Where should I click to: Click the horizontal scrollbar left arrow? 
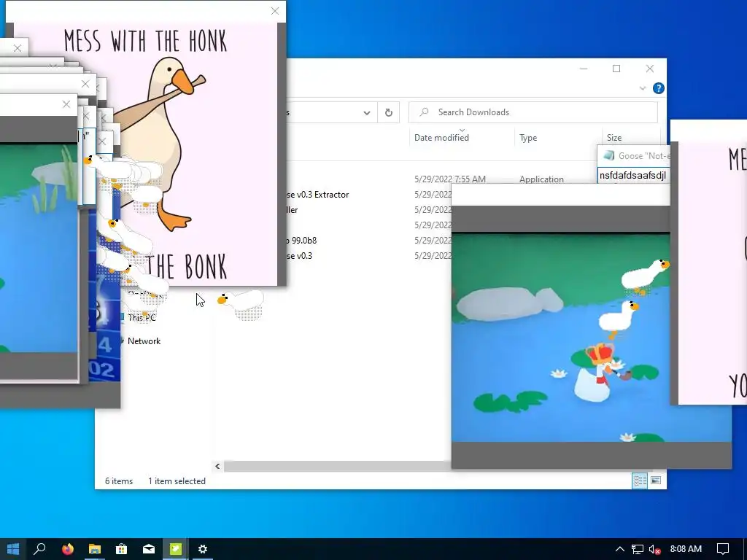pos(217,466)
